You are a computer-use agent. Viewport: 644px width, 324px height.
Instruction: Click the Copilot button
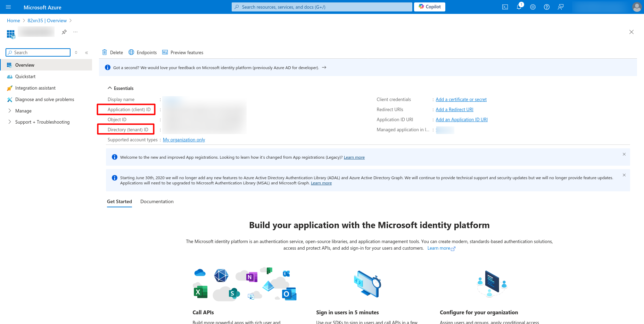tap(430, 7)
